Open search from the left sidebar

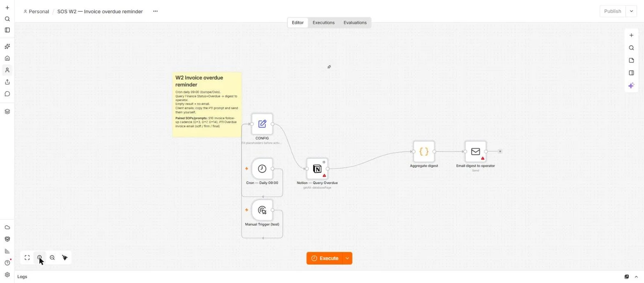coord(7,19)
